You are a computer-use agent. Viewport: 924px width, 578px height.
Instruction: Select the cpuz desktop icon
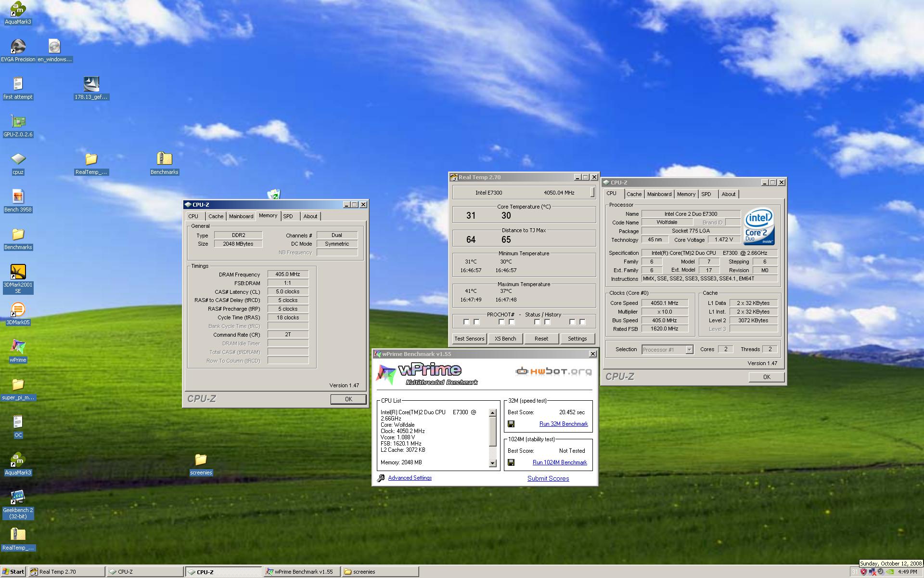coord(18,163)
